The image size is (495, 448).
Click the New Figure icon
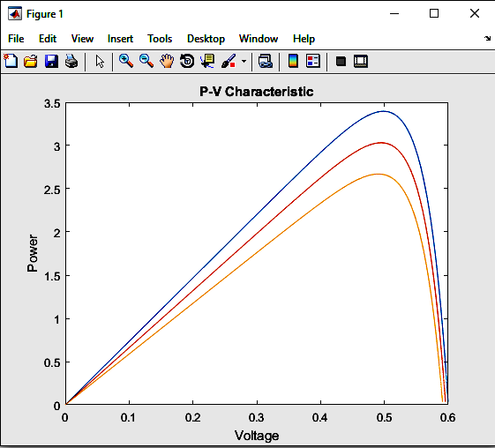11,61
